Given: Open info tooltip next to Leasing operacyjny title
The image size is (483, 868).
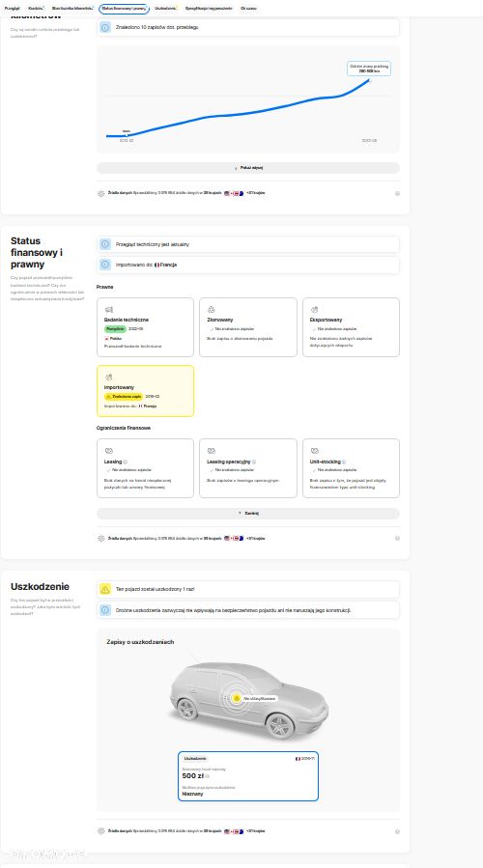Looking at the screenshot, I should [254, 462].
